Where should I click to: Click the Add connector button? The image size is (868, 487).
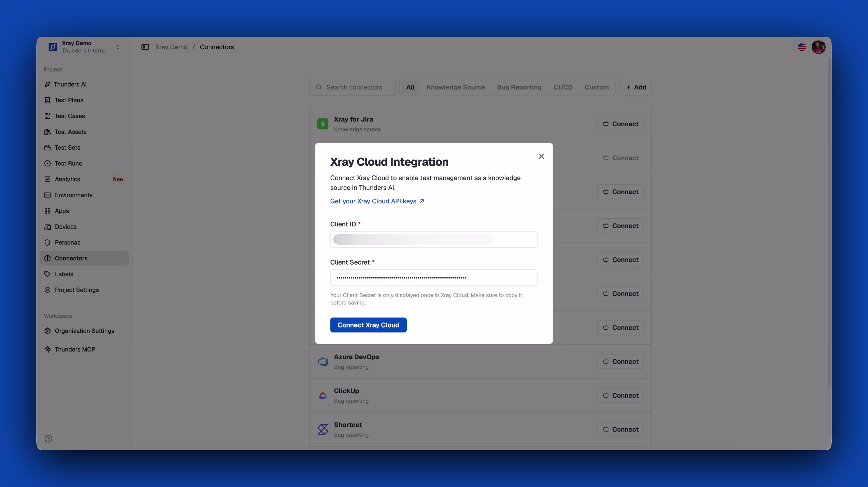pos(635,87)
